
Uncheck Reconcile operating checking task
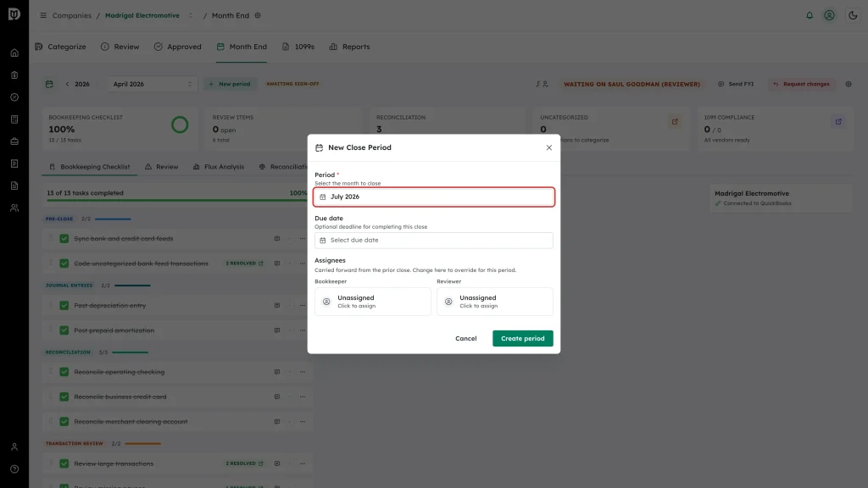point(64,372)
